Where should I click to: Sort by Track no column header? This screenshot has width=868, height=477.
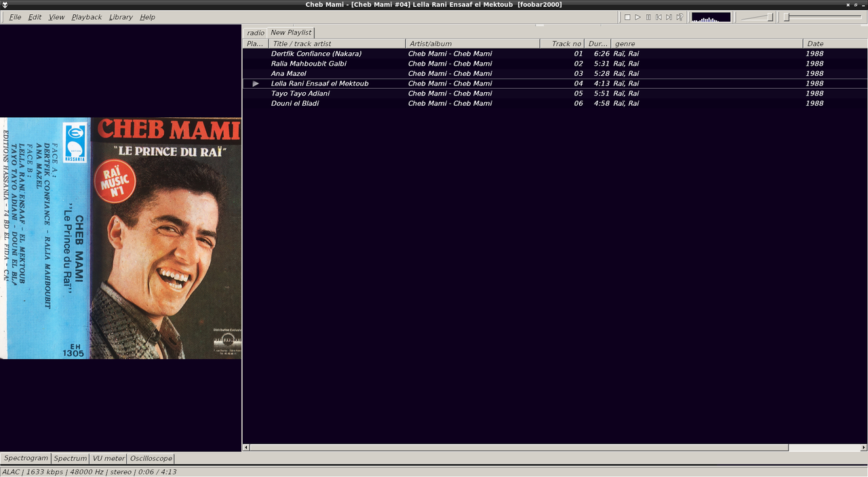562,43
